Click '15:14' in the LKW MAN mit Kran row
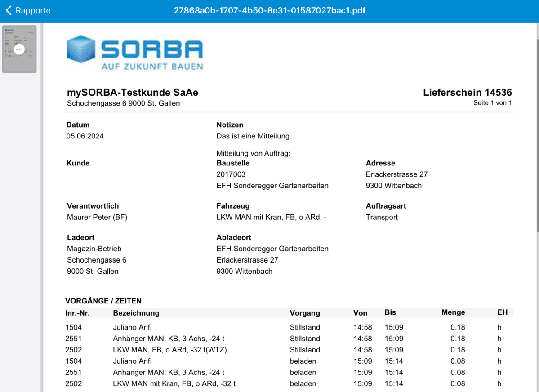This screenshot has width=539, height=392. (x=394, y=384)
